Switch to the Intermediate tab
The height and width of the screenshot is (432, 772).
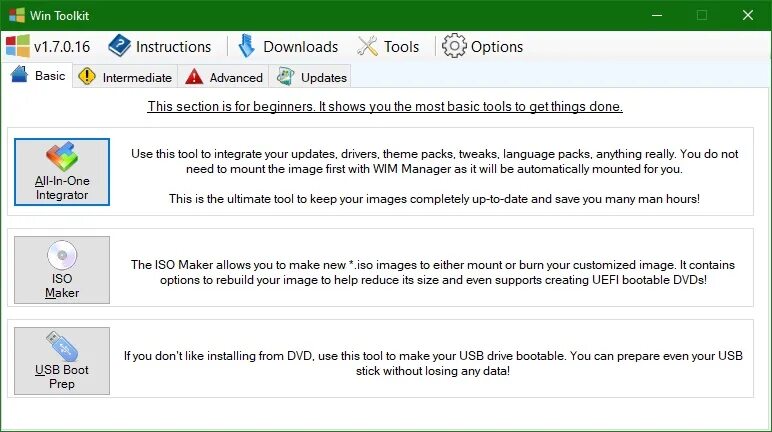tap(125, 77)
